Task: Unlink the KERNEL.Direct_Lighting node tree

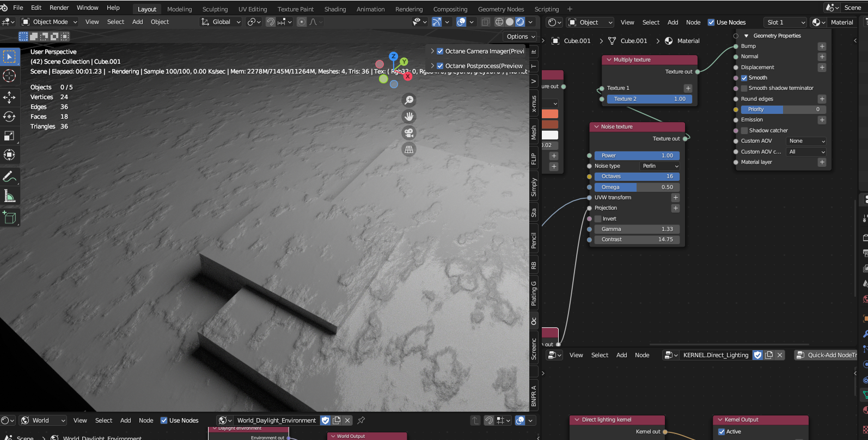Action: pyautogui.click(x=780, y=355)
